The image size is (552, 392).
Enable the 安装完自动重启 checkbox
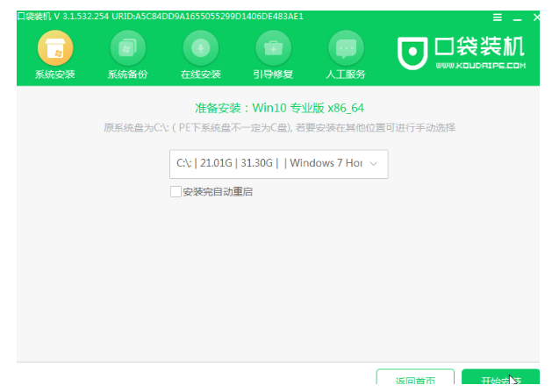176,191
